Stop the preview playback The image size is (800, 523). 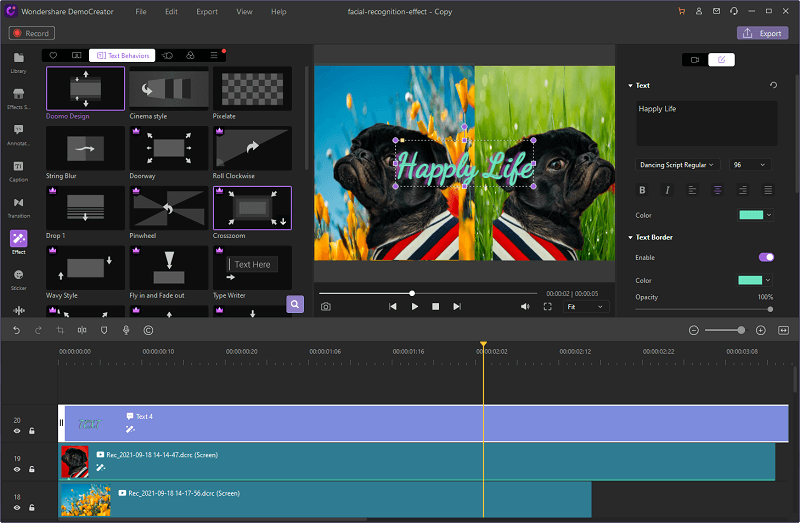(436, 307)
